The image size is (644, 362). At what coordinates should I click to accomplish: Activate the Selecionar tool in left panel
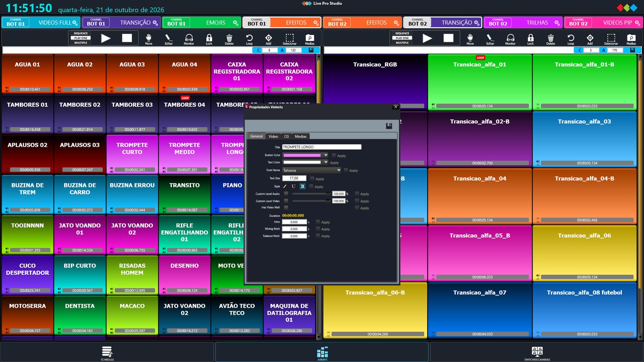[x=289, y=39]
